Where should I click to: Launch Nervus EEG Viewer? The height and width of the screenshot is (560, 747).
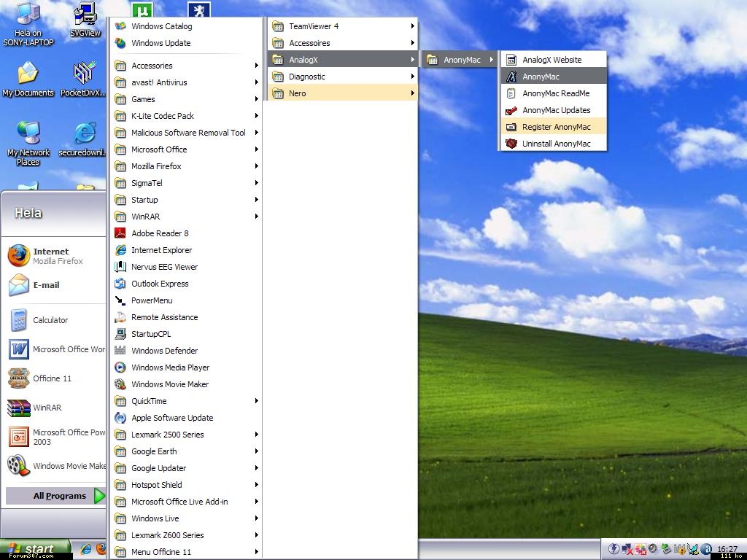point(187,267)
